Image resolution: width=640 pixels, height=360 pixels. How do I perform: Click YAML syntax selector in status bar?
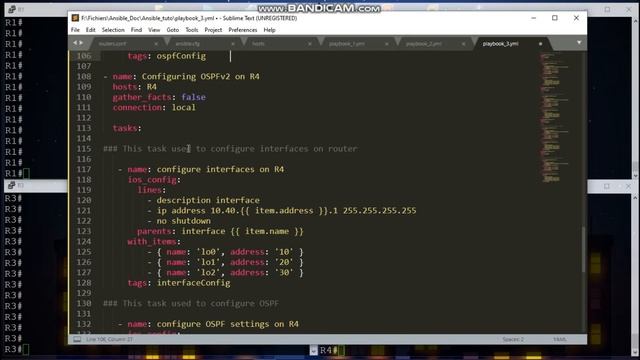tap(560, 339)
